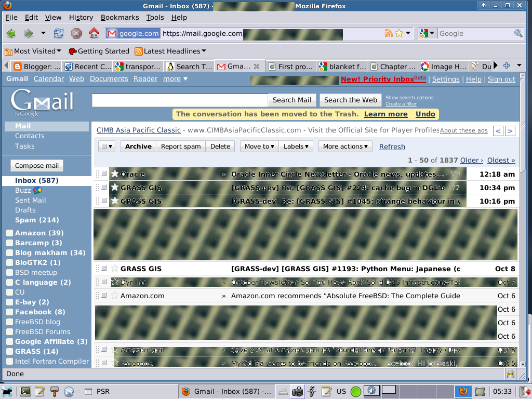This screenshot has height=399, width=532.
Task: Close the Gmail tab with its X icon
Action: click(257, 66)
